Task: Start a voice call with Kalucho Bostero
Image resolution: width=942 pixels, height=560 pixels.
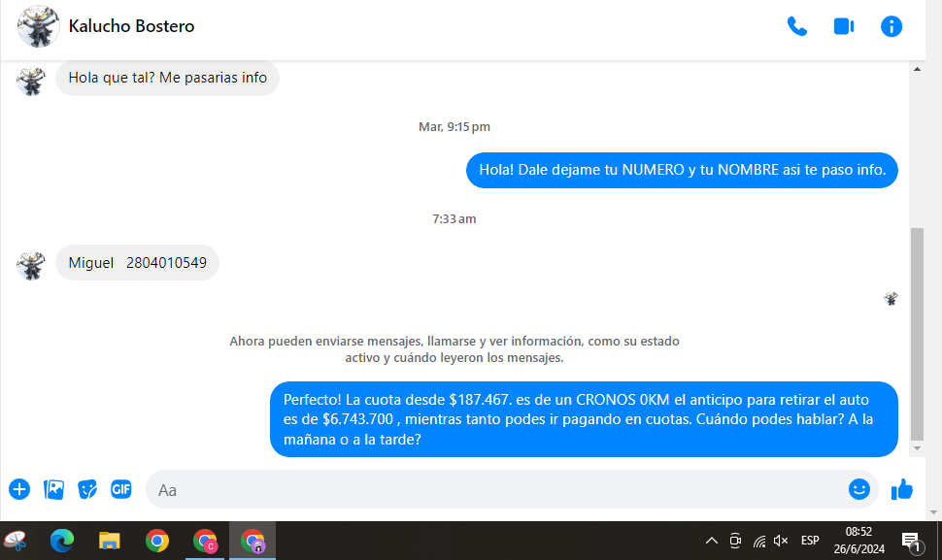Action: pyautogui.click(x=797, y=26)
